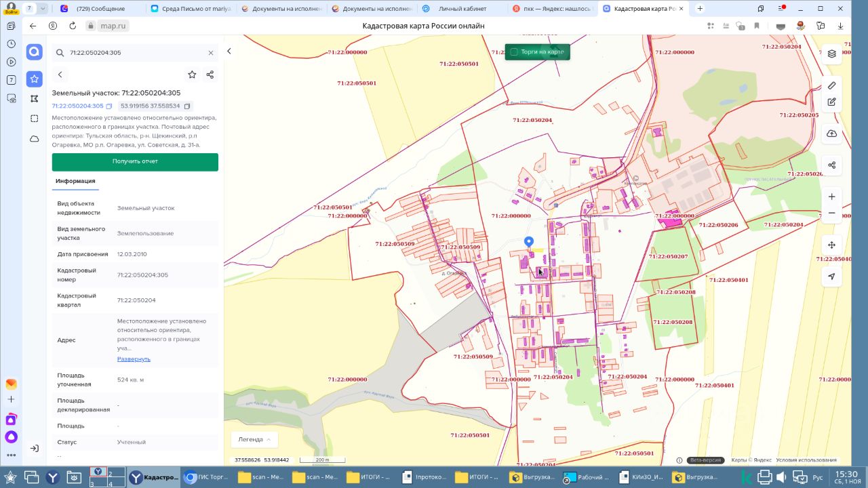Open ГИС Торги window in taskbar
Screen dimensions: 868x488
click(x=205, y=477)
